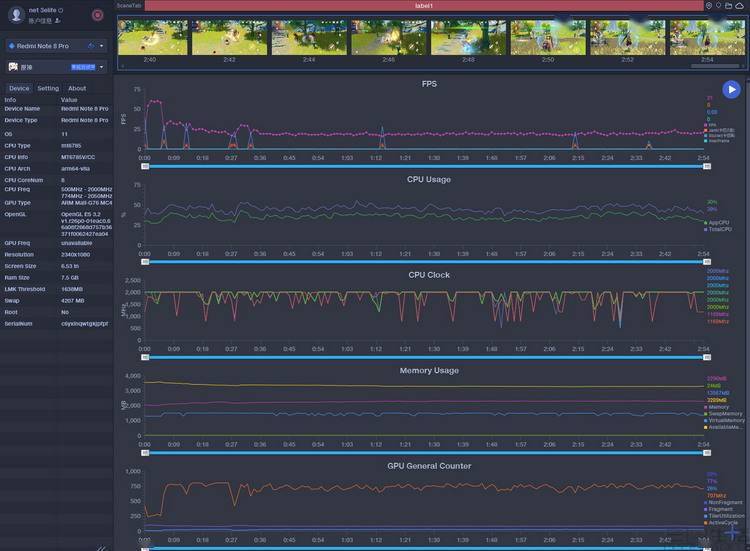750x551 pixels.
Task: Toggle the Memory legend series visibility
Action: tap(716, 407)
